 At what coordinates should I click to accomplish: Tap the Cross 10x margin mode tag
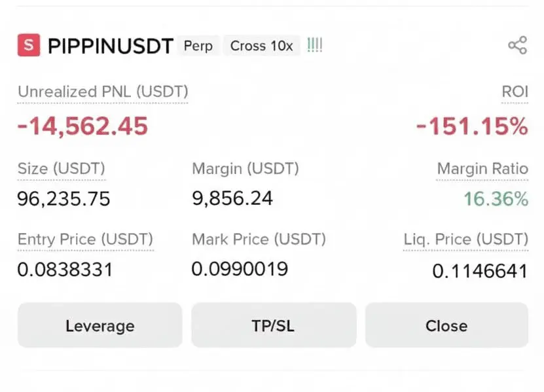262,46
